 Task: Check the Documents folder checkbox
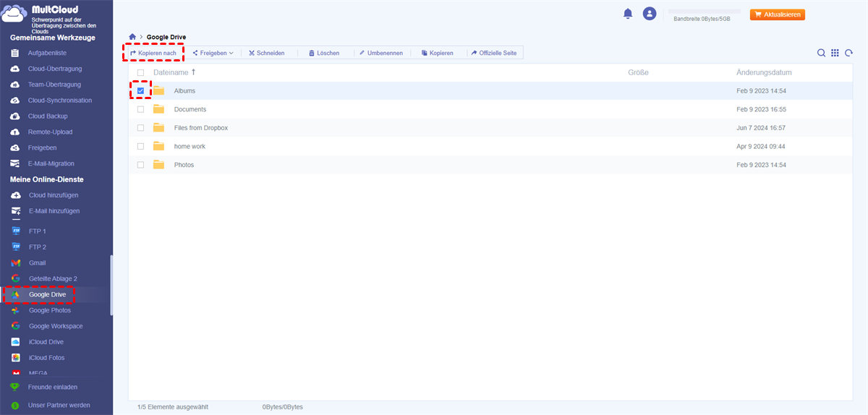click(x=140, y=109)
